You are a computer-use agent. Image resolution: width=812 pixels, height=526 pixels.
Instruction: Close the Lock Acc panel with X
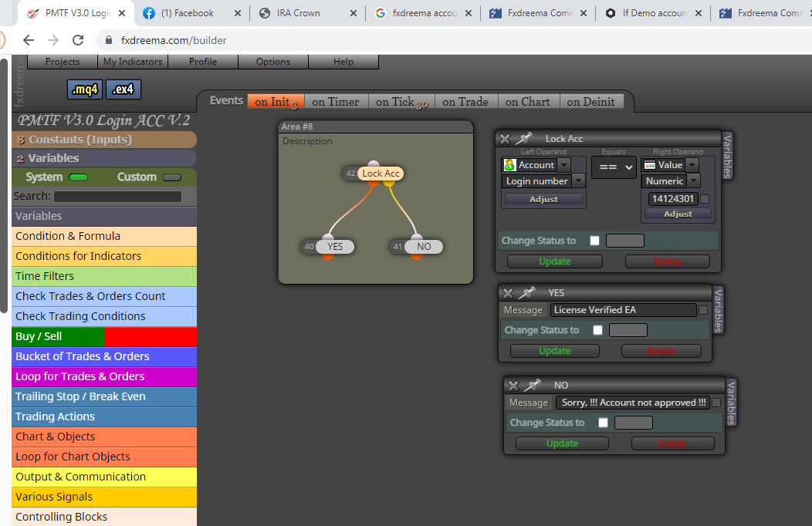pyautogui.click(x=505, y=139)
